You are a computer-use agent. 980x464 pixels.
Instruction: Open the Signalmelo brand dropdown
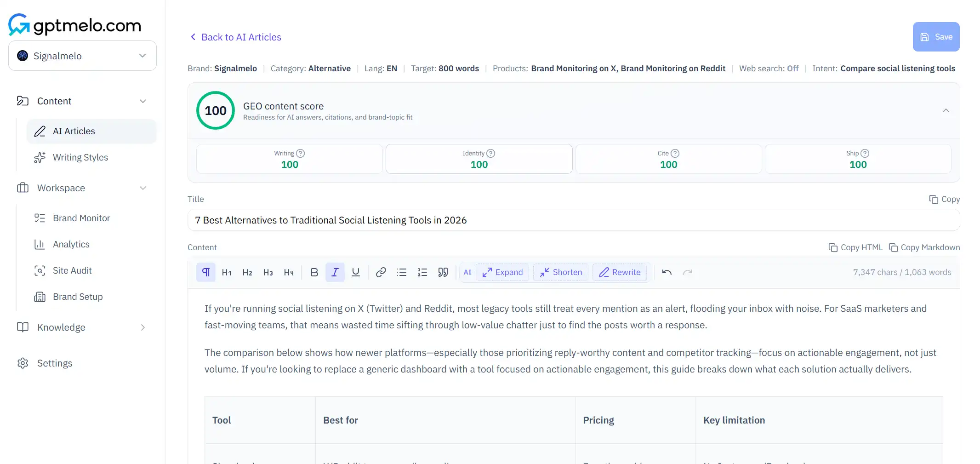tap(82, 56)
